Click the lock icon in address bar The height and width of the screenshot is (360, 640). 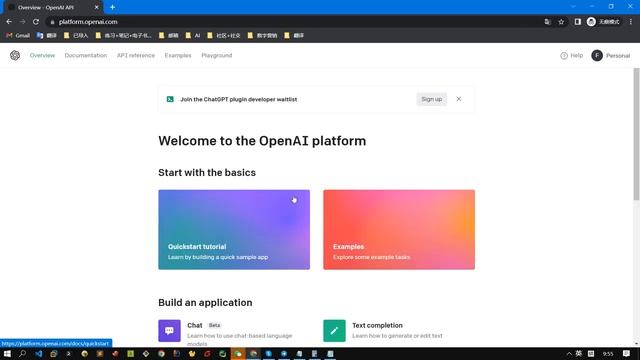(x=52, y=22)
